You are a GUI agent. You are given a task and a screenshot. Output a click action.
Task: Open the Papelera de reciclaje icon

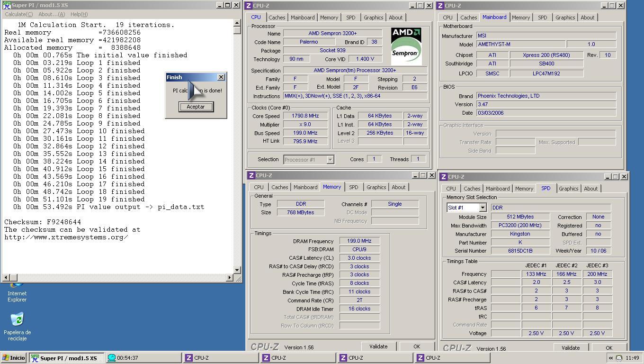click(x=17, y=327)
